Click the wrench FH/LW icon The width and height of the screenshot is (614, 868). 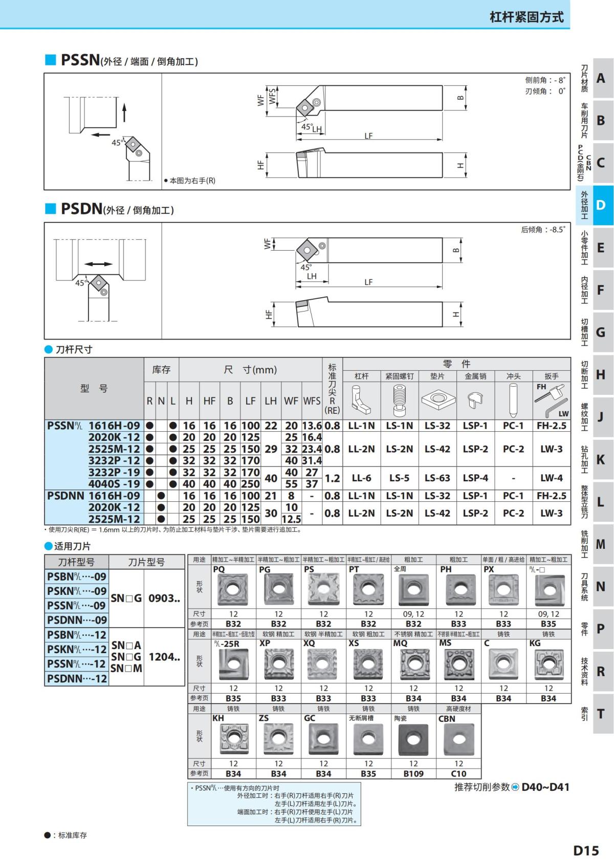click(552, 400)
